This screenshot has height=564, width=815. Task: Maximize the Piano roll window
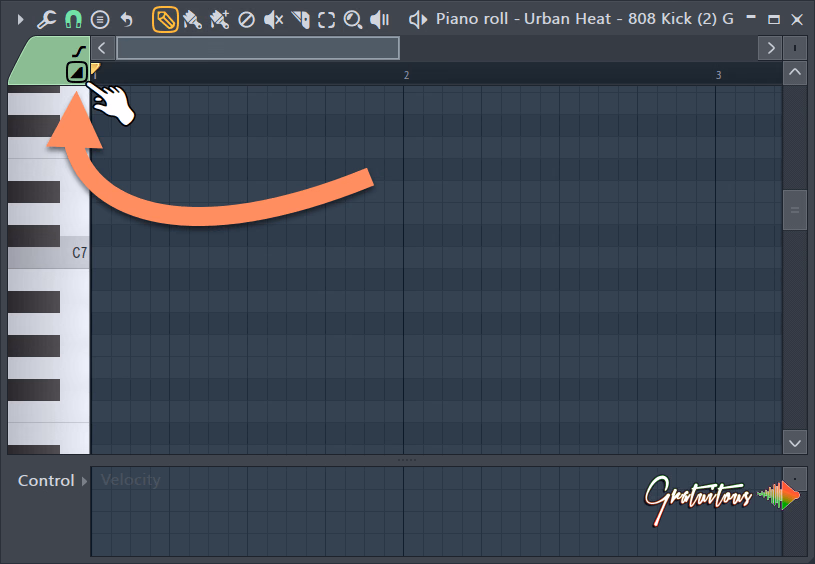click(x=774, y=20)
